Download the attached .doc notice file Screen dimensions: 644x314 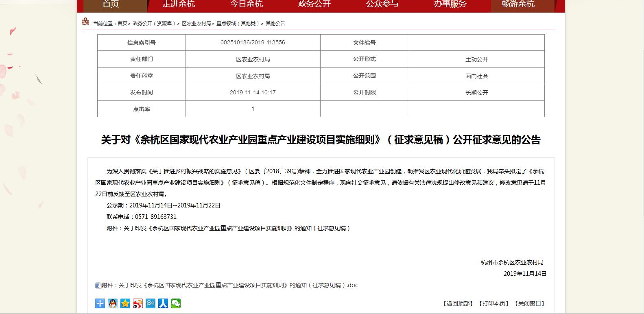click(x=230, y=286)
